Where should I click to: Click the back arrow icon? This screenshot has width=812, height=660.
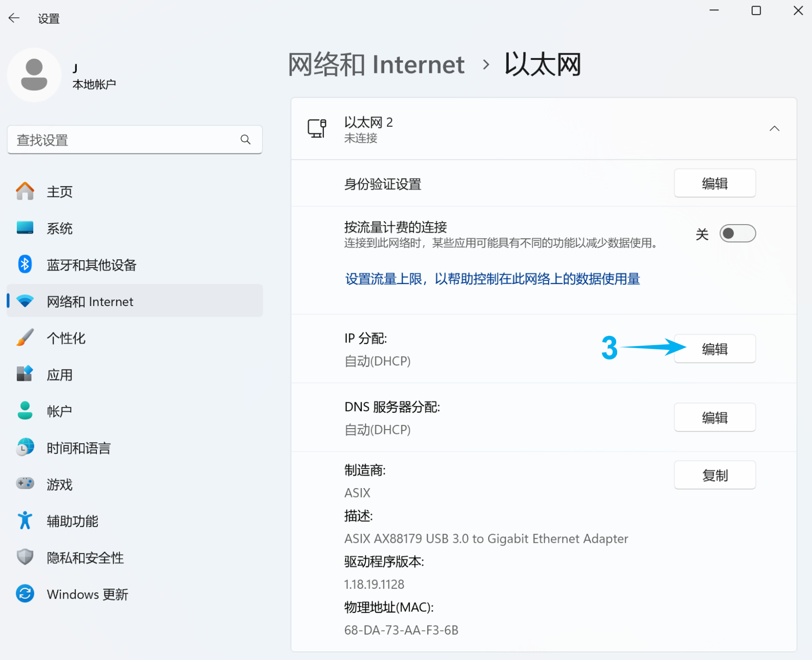[x=14, y=18]
